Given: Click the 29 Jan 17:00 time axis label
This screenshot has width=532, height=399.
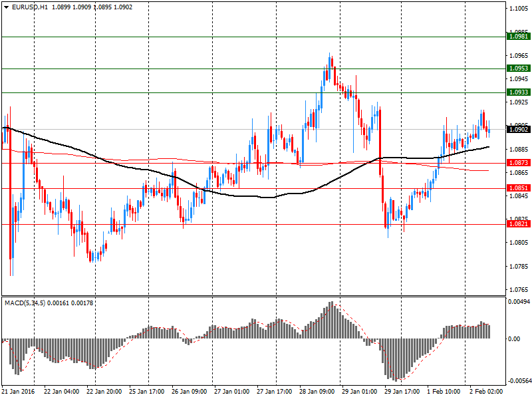Looking at the screenshot, I should click(402, 392).
